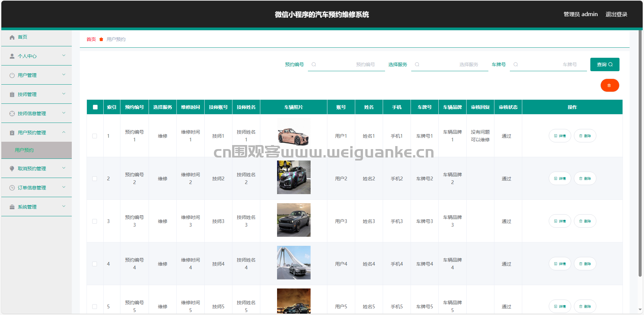Check the row 4 checkbox
The width and height of the screenshot is (644, 315).
click(x=95, y=264)
